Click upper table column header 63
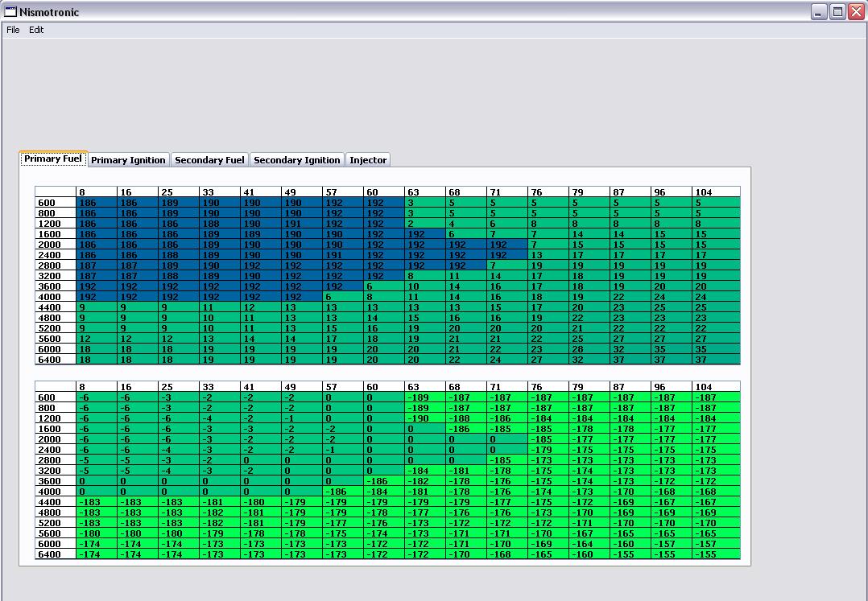The width and height of the screenshot is (868, 601). pyautogui.click(x=424, y=192)
